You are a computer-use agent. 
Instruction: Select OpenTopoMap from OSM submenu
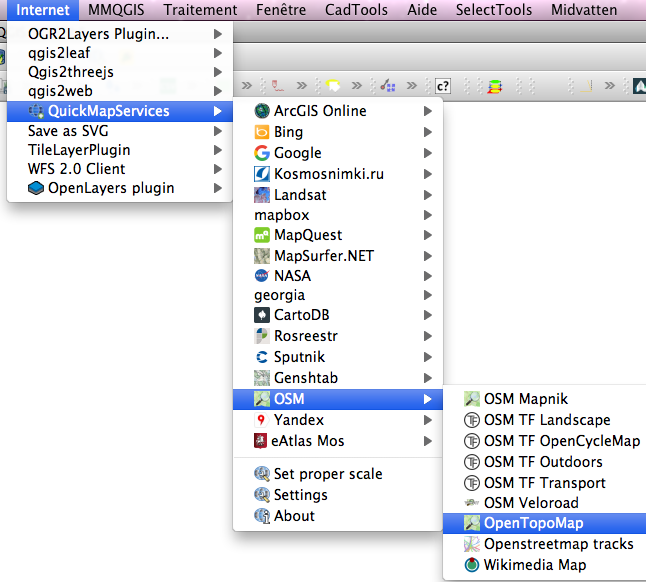pos(533,523)
